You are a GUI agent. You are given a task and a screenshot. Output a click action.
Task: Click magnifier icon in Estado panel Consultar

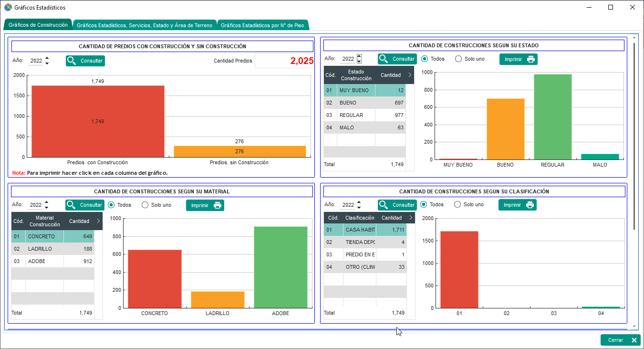point(384,59)
